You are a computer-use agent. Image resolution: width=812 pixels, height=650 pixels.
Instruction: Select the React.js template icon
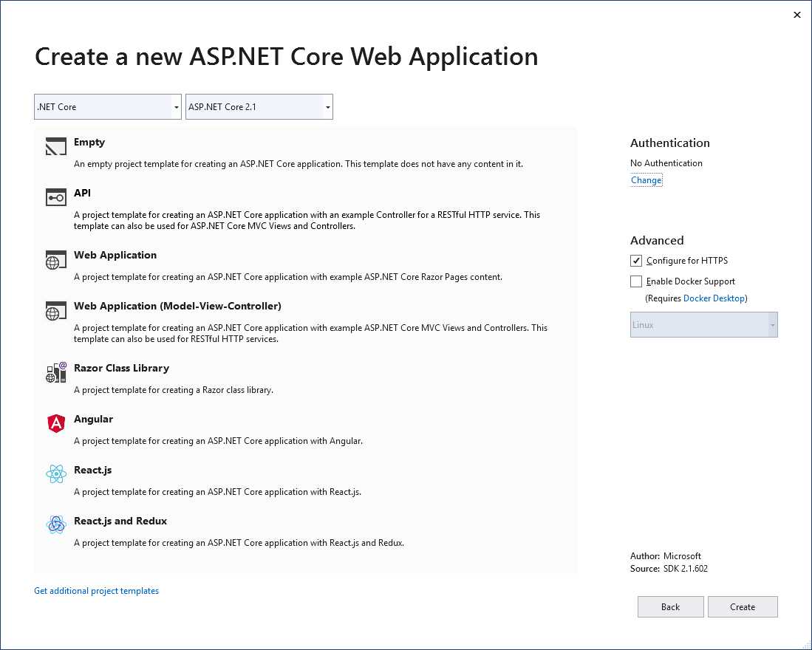[55, 474]
